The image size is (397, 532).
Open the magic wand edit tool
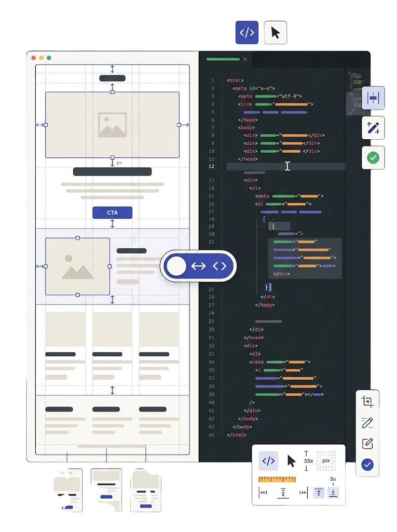coord(373,128)
